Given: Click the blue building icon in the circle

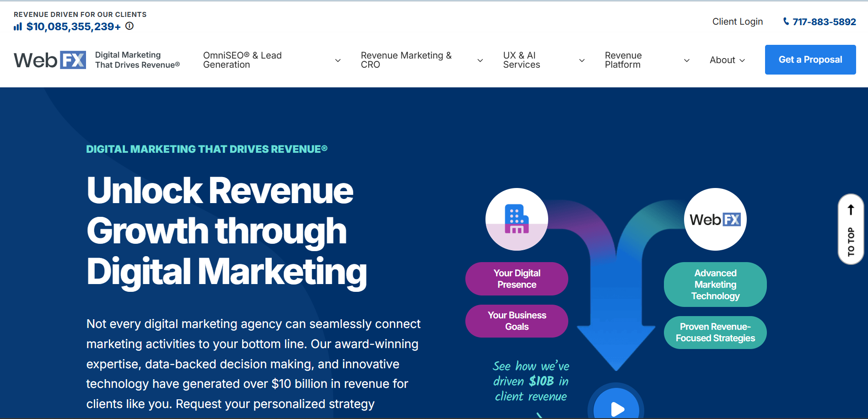Looking at the screenshot, I should (x=516, y=219).
